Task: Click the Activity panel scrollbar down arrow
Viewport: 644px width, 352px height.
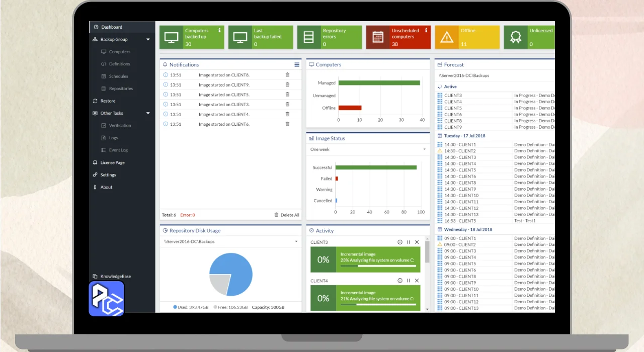Action: pos(427,309)
